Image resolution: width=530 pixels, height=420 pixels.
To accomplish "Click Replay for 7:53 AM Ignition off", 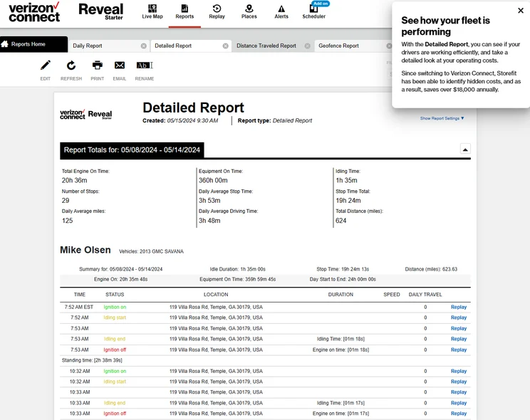I will 459,350.
